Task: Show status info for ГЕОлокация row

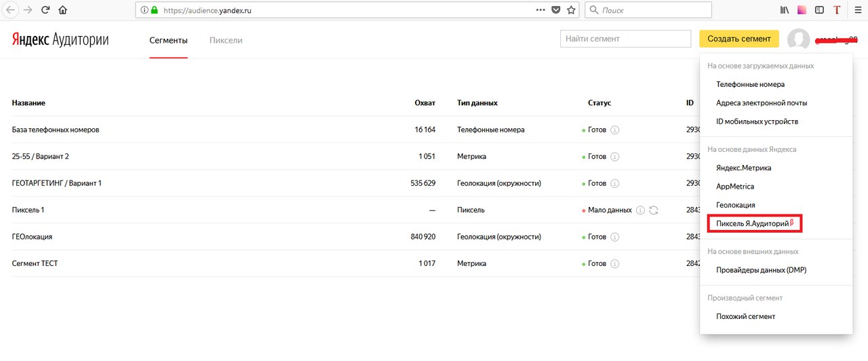Action: tap(615, 237)
